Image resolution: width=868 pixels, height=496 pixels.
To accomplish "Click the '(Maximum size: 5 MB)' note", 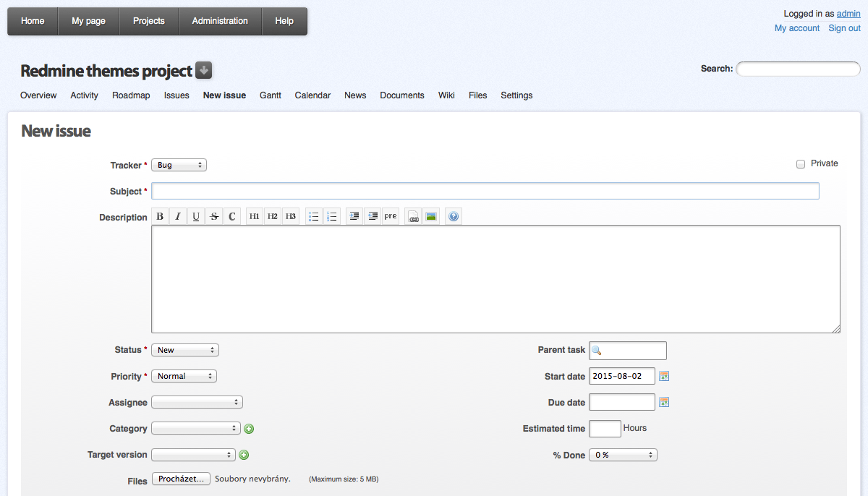I will click(x=344, y=479).
